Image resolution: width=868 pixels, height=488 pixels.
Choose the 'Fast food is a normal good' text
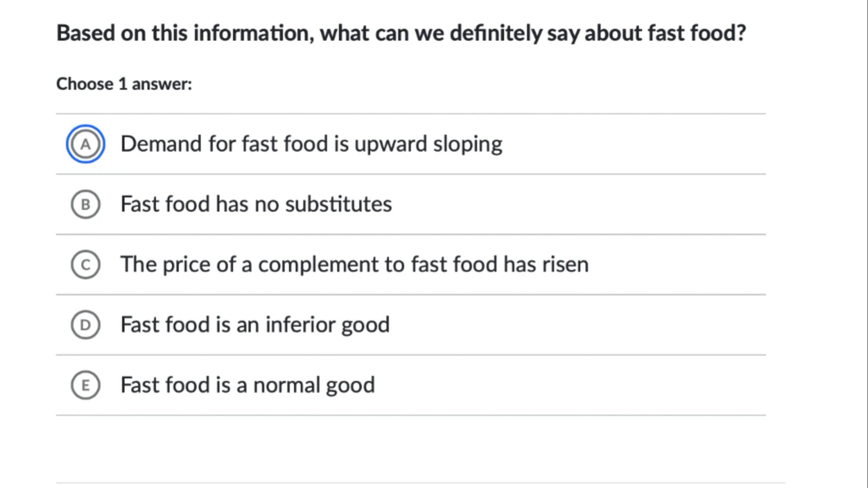[248, 385]
